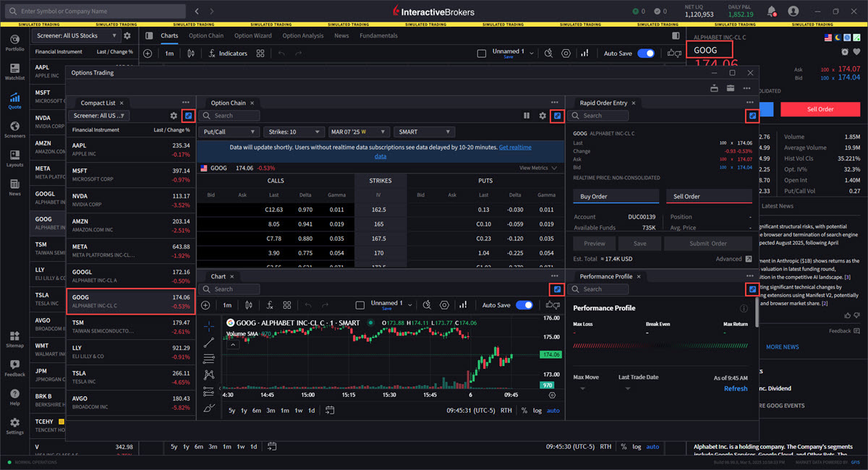This screenshot has width=868, height=470.
Task: Open the Option Chain panel gear settings
Action: point(542,116)
